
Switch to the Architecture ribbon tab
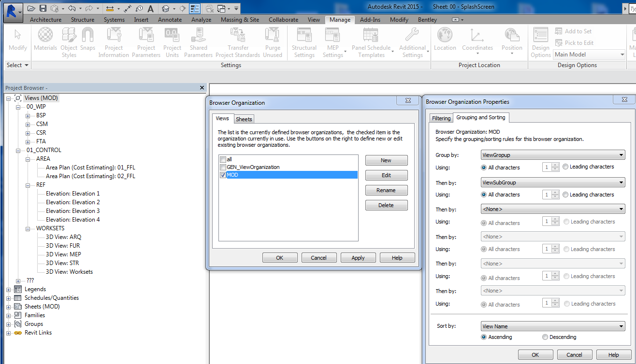point(46,20)
